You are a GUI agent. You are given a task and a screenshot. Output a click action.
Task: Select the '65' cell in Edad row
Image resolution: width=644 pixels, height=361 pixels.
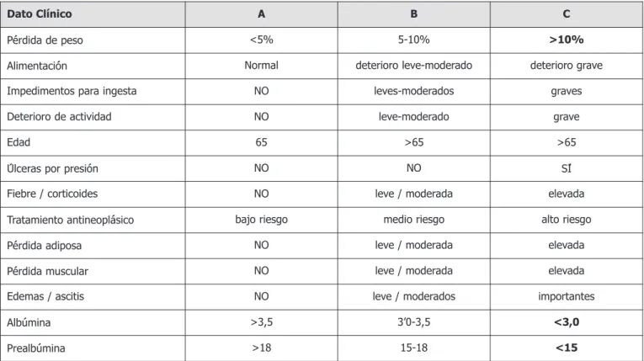tap(261, 142)
